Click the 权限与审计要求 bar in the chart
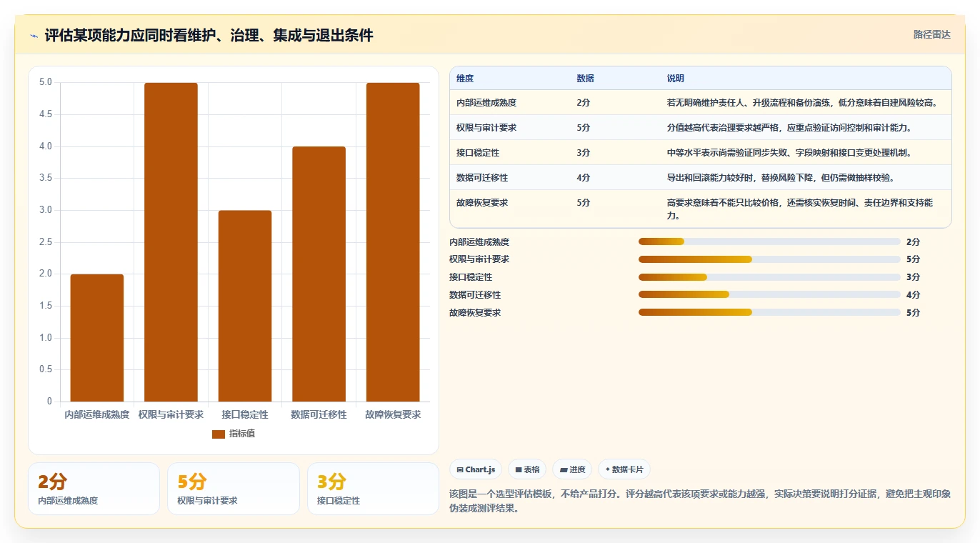 point(171,242)
